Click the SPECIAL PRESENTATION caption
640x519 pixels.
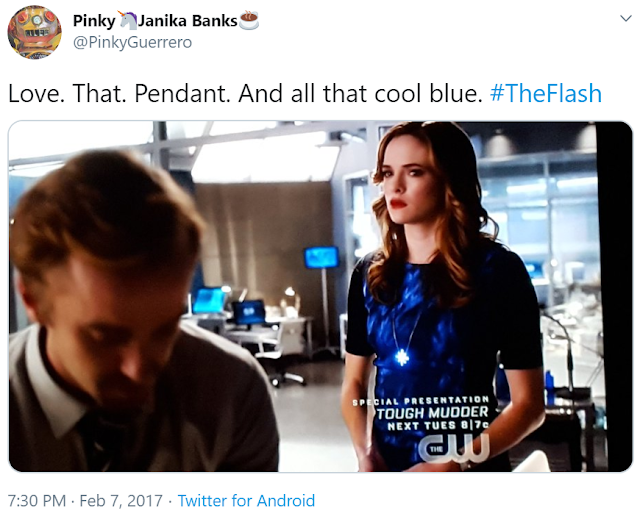click(x=420, y=401)
